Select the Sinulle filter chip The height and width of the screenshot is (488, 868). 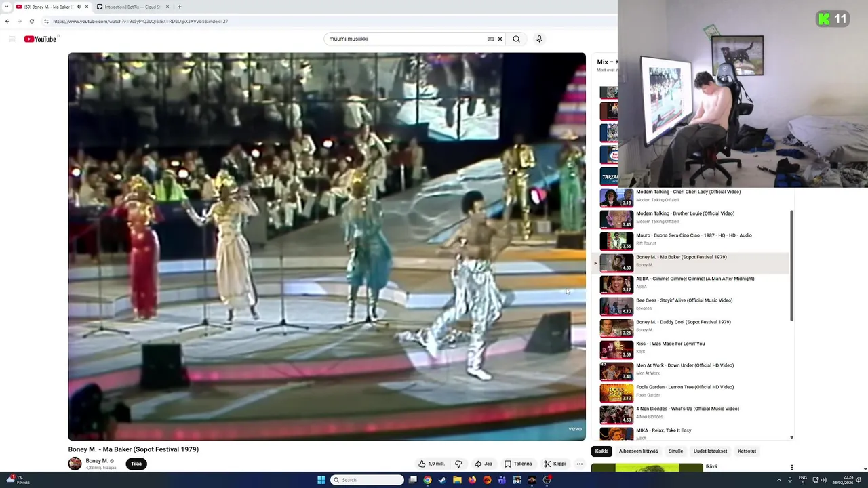[x=676, y=451]
